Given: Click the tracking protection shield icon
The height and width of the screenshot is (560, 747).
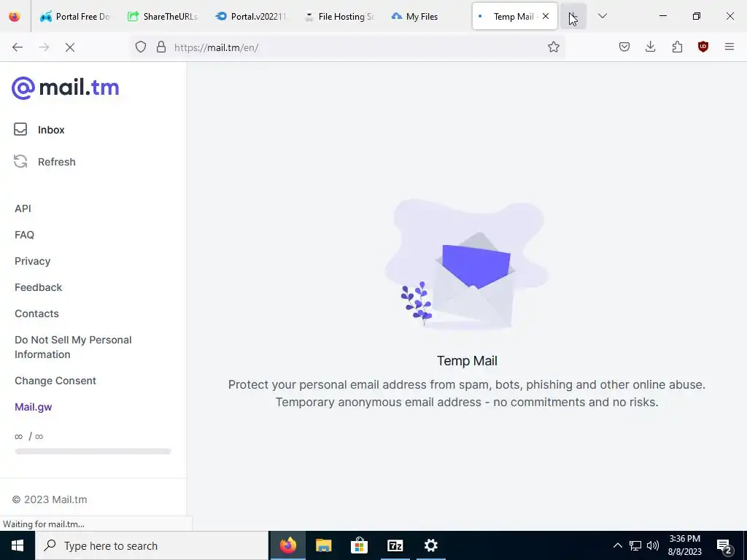Looking at the screenshot, I should (141, 47).
